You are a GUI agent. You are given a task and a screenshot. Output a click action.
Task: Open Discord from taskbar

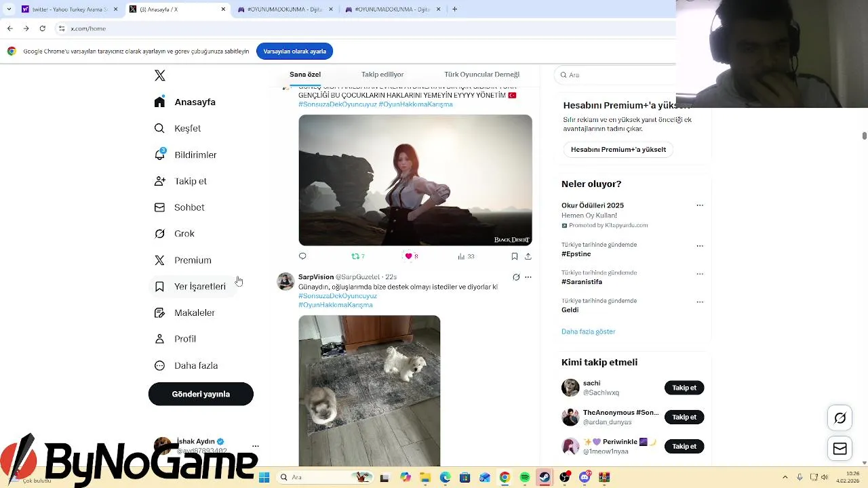pos(585,478)
